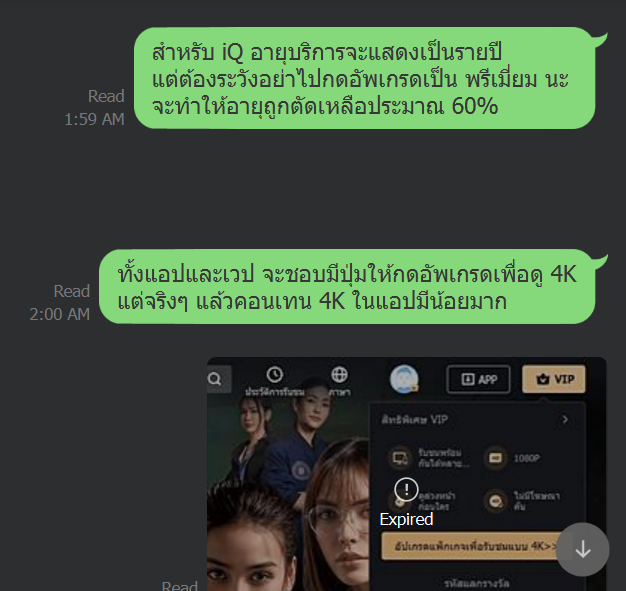Screen dimensions: 626x591
Task: Jump to latest messages with down arrow
Action: [x=582, y=549]
